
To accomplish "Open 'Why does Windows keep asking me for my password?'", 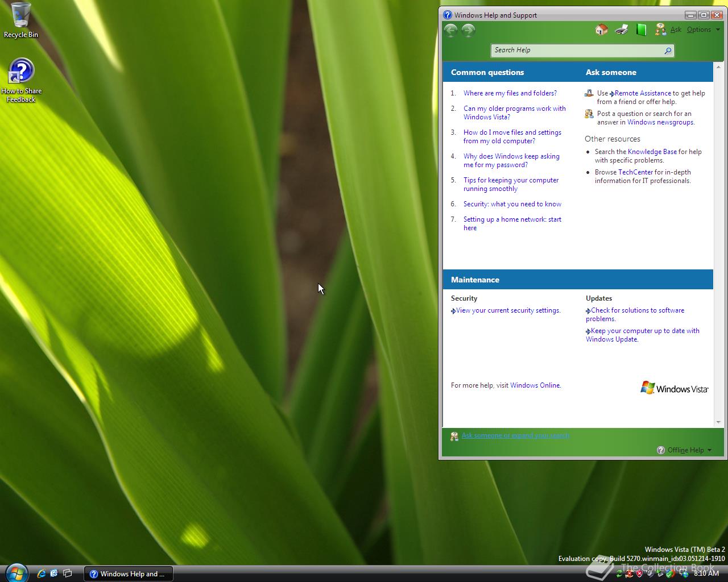I will coord(511,160).
